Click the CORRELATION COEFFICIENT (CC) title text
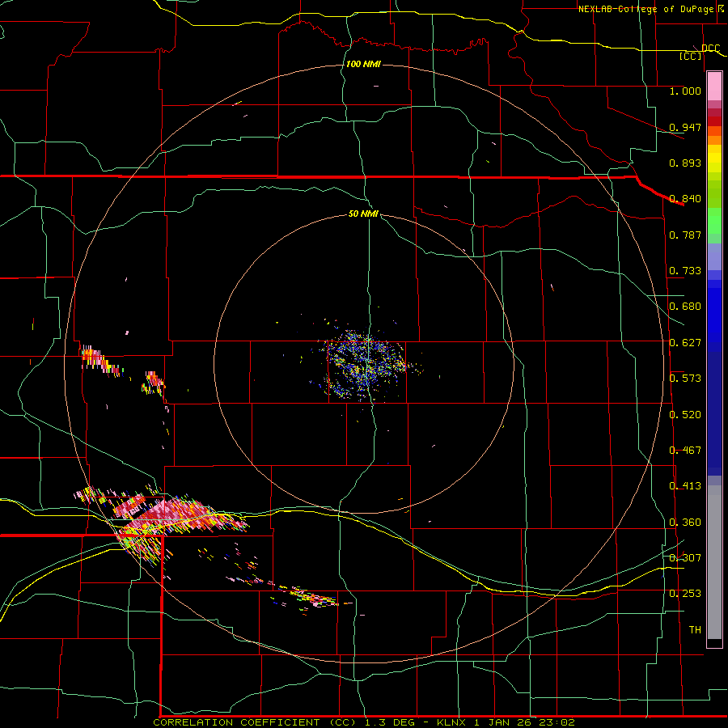 (255, 722)
